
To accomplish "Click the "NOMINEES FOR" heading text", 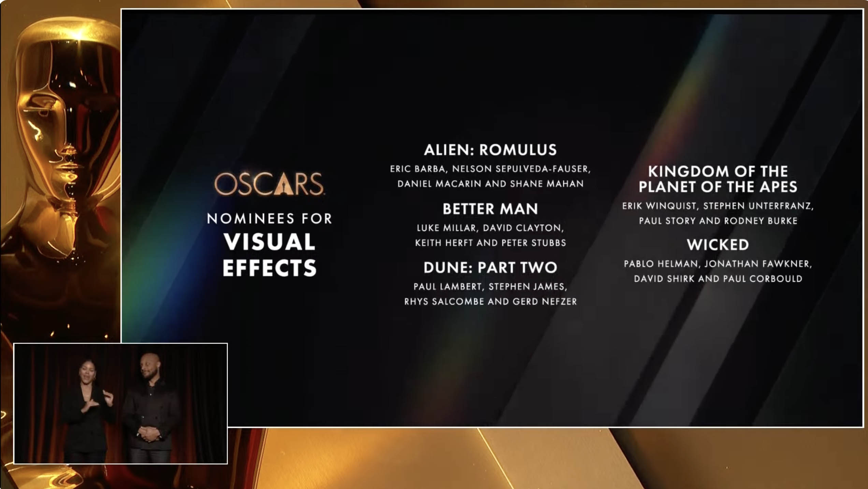I will coord(269,219).
